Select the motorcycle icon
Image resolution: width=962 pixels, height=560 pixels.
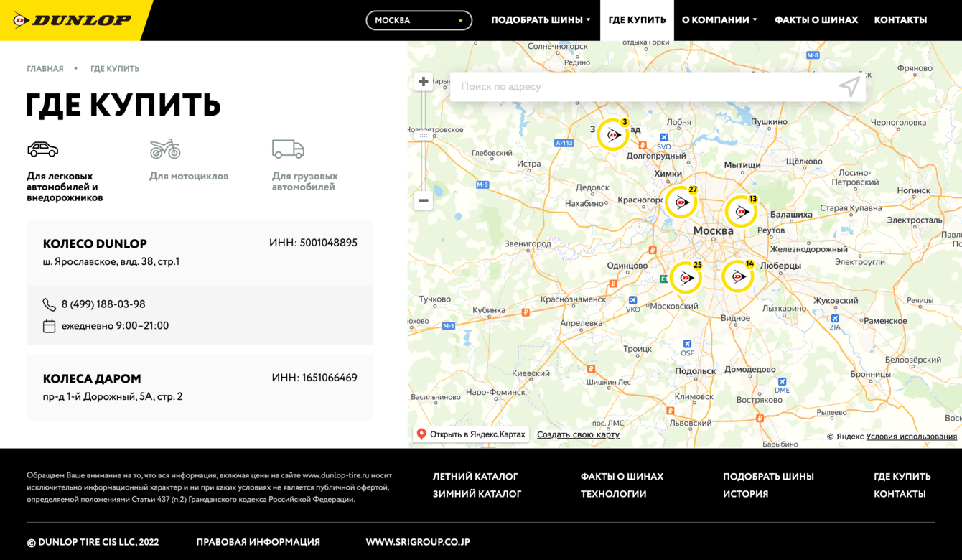pyautogui.click(x=165, y=149)
